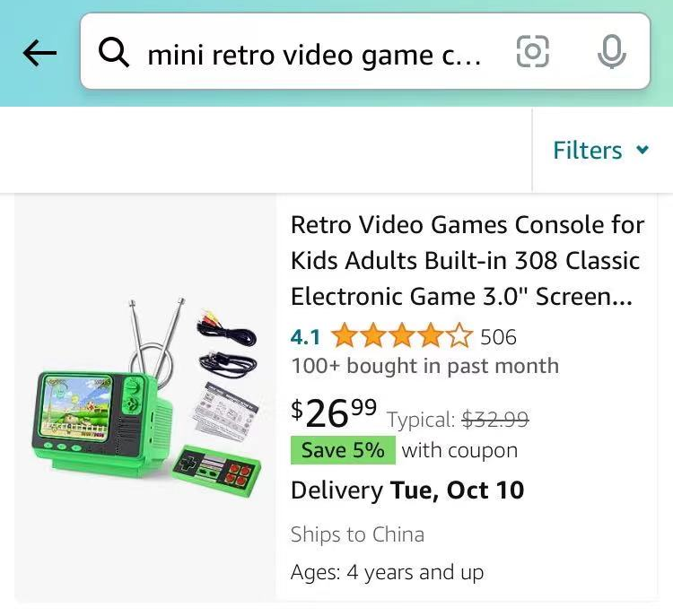Viewport: 673px width, 616px height.
Task: Open Retro Video Games Console product title
Action: [468, 260]
